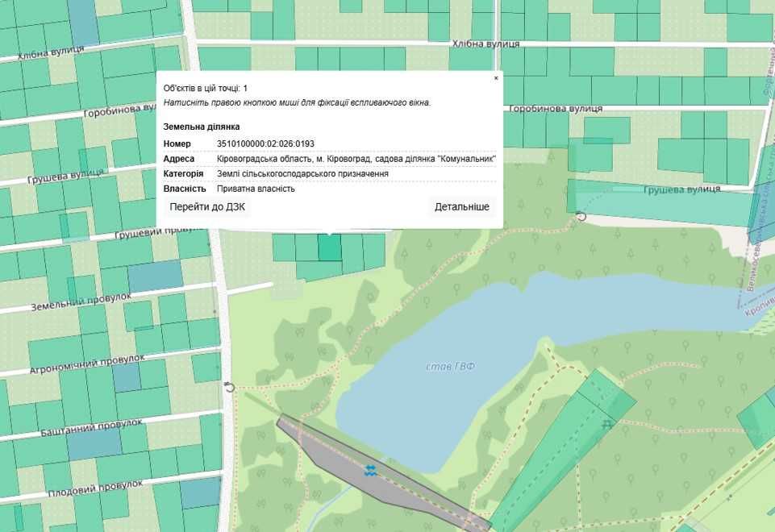Click the 'Адреса' field label in popup
The width and height of the screenshot is (775, 532).
pyautogui.click(x=179, y=159)
